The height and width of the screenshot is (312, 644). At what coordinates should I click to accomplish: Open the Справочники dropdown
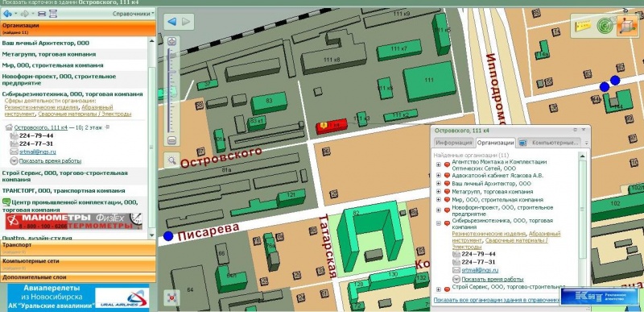133,14
